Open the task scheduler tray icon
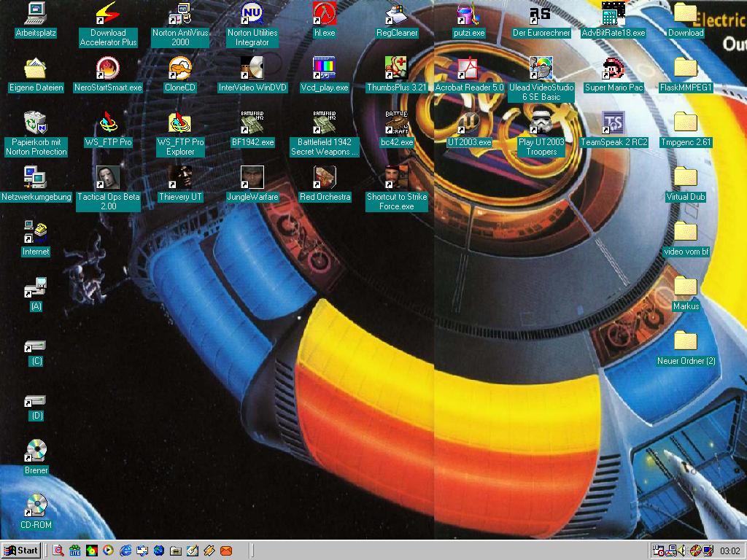 point(659,551)
